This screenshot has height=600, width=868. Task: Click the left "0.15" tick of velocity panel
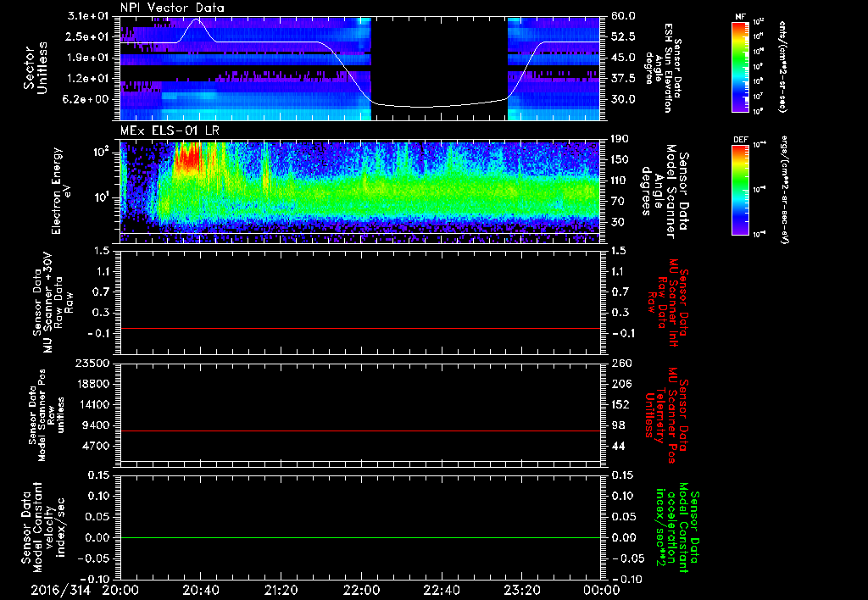pos(98,475)
